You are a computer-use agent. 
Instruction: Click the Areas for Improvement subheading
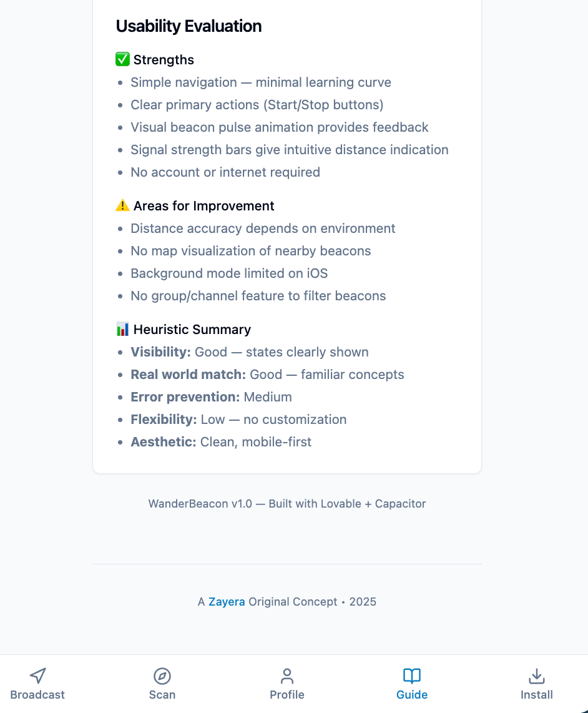click(x=203, y=206)
